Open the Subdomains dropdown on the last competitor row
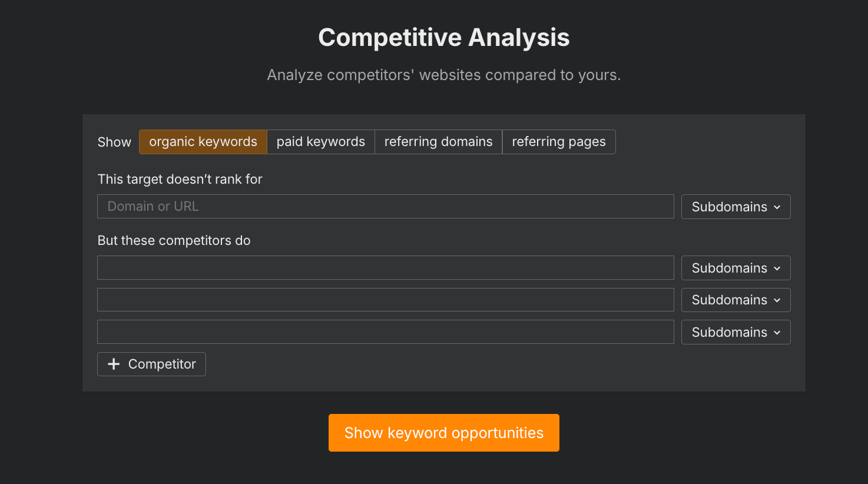This screenshot has width=868, height=484. pyautogui.click(x=736, y=332)
